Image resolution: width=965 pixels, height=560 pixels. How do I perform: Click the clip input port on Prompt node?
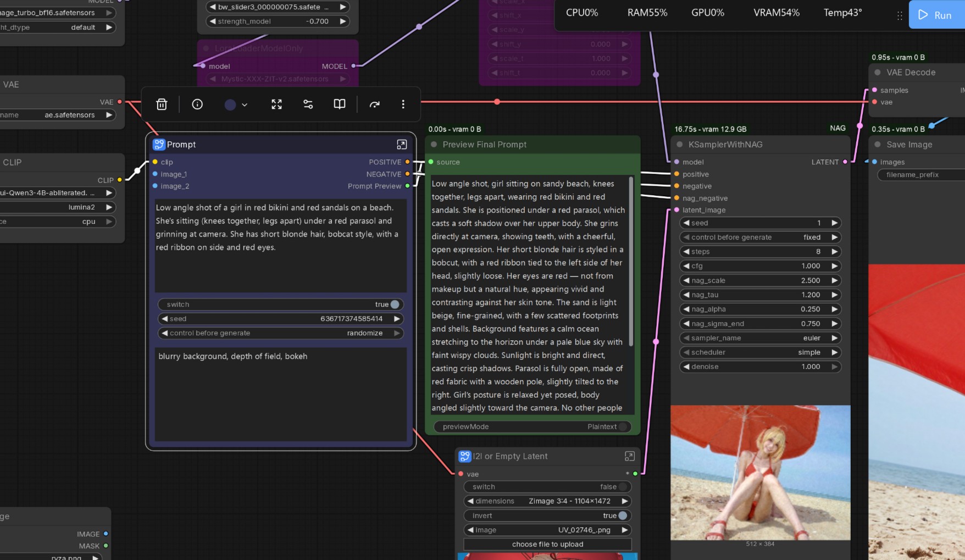[155, 162]
